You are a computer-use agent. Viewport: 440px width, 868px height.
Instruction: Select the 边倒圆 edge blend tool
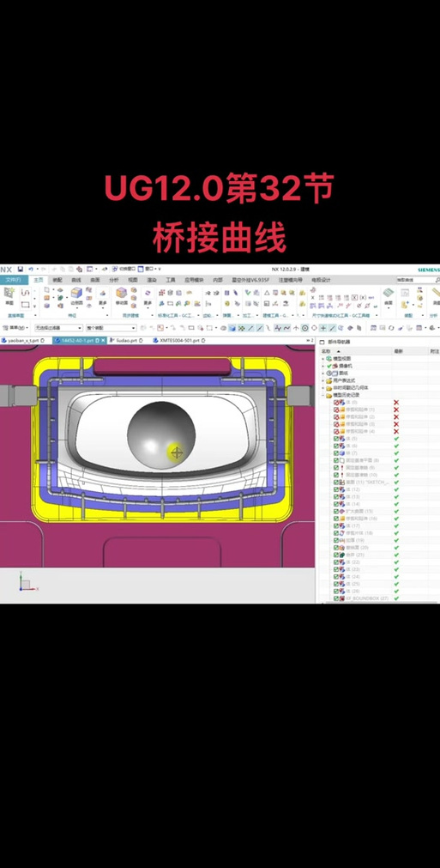(x=76, y=296)
